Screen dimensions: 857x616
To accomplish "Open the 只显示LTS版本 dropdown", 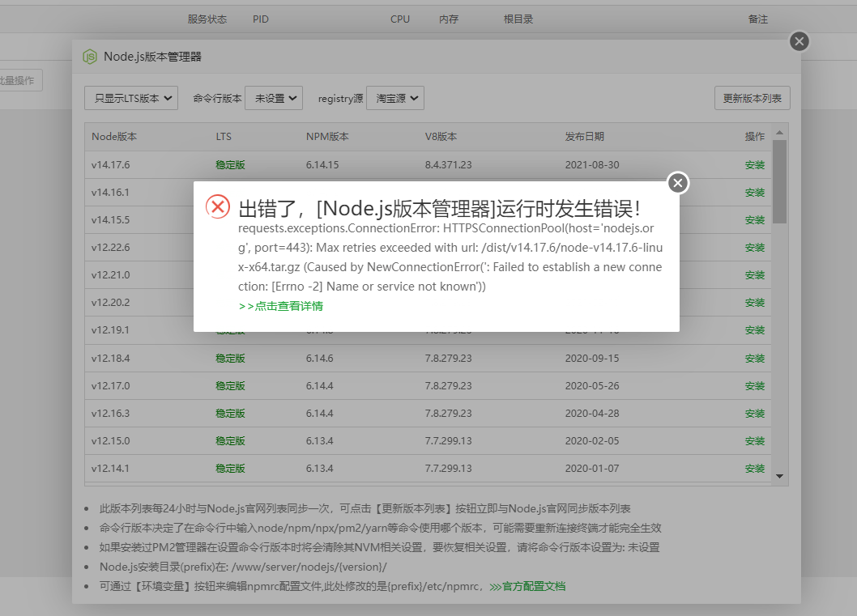I will click(131, 98).
